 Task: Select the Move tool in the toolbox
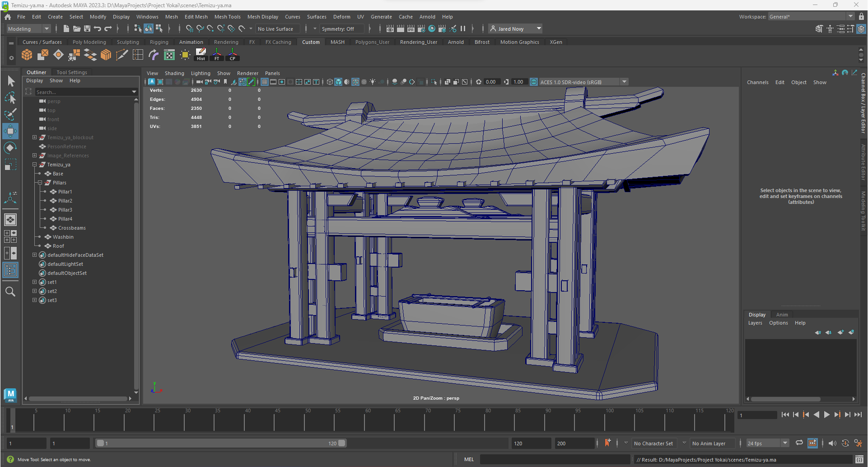coord(10,131)
